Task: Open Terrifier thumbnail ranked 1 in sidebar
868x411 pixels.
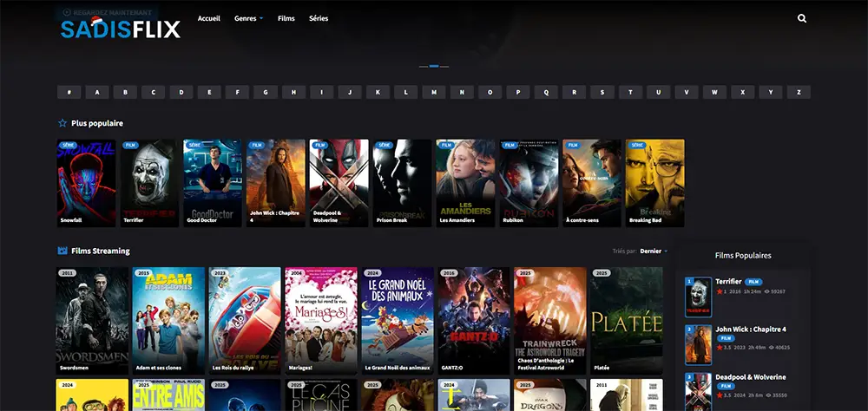Action: (699, 297)
